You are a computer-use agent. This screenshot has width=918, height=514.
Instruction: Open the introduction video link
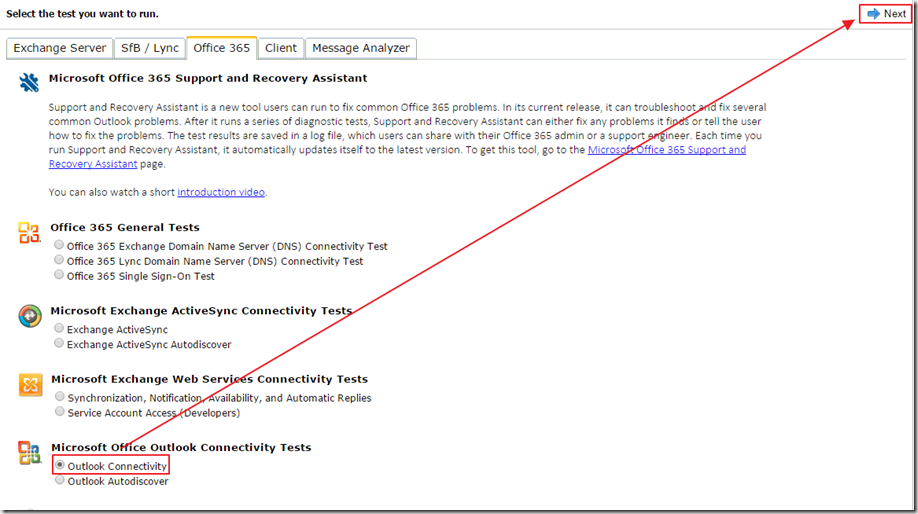pyautogui.click(x=221, y=192)
